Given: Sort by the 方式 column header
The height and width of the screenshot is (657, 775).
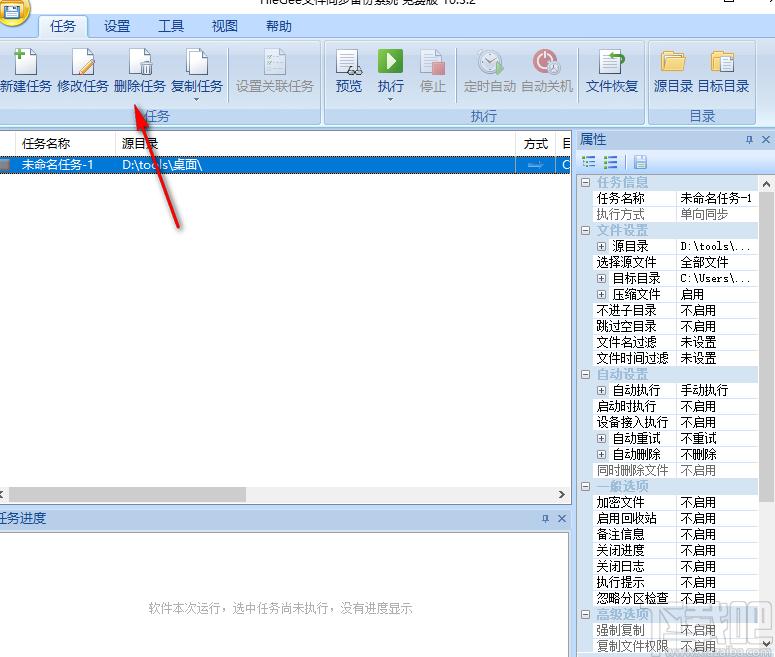Looking at the screenshot, I should (536, 144).
